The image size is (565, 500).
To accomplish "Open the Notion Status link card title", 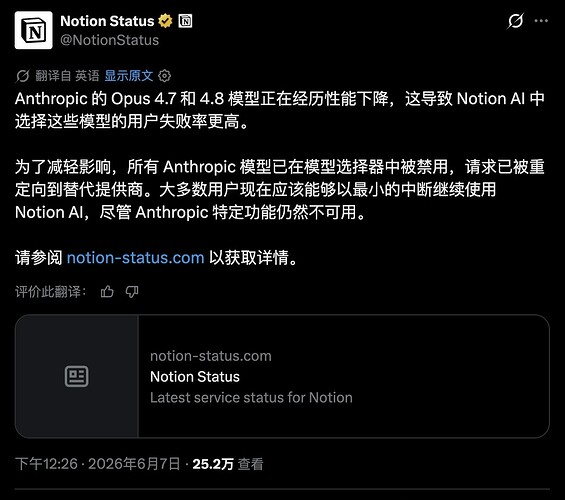I will [x=195, y=377].
